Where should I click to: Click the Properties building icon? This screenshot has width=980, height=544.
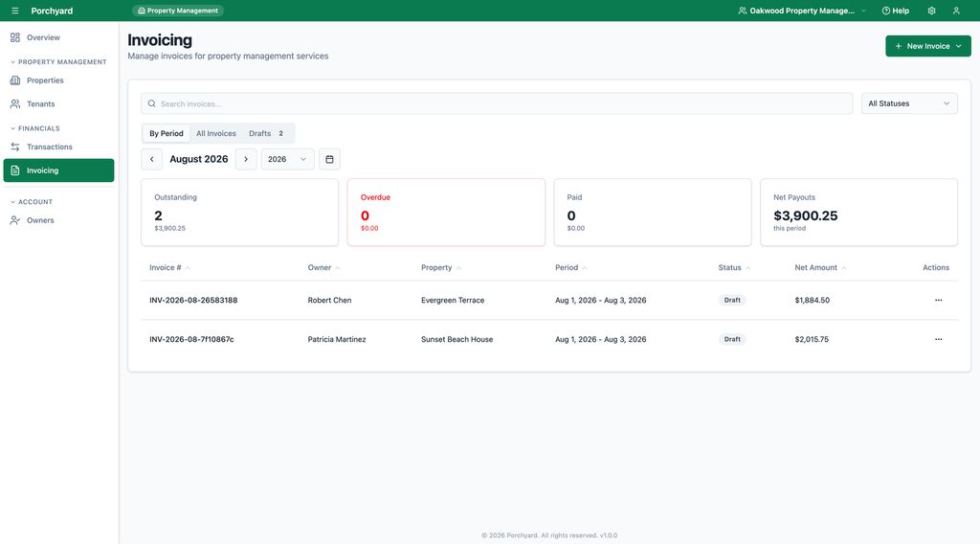(x=15, y=80)
